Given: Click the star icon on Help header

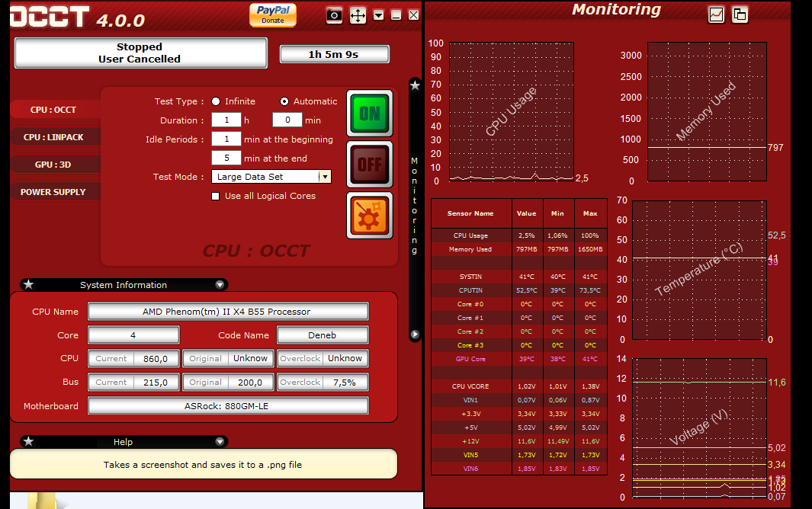Looking at the screenshot, I should tap(28, 441).
